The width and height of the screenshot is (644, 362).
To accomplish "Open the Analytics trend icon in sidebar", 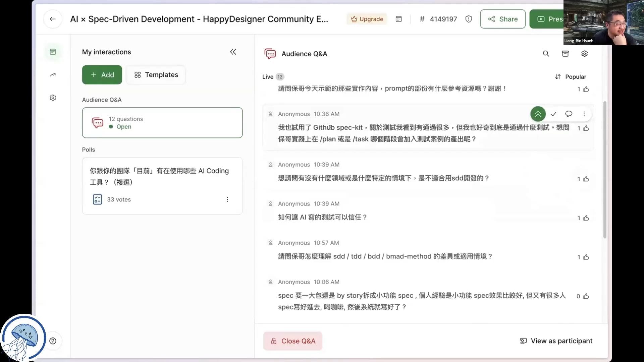I will point(53,75).
